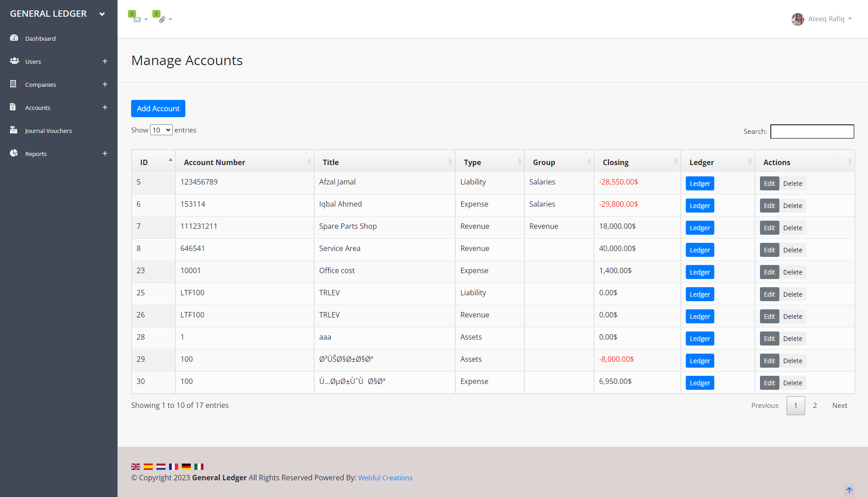
Task: Click the Search input field
Action: click(812, 132)
